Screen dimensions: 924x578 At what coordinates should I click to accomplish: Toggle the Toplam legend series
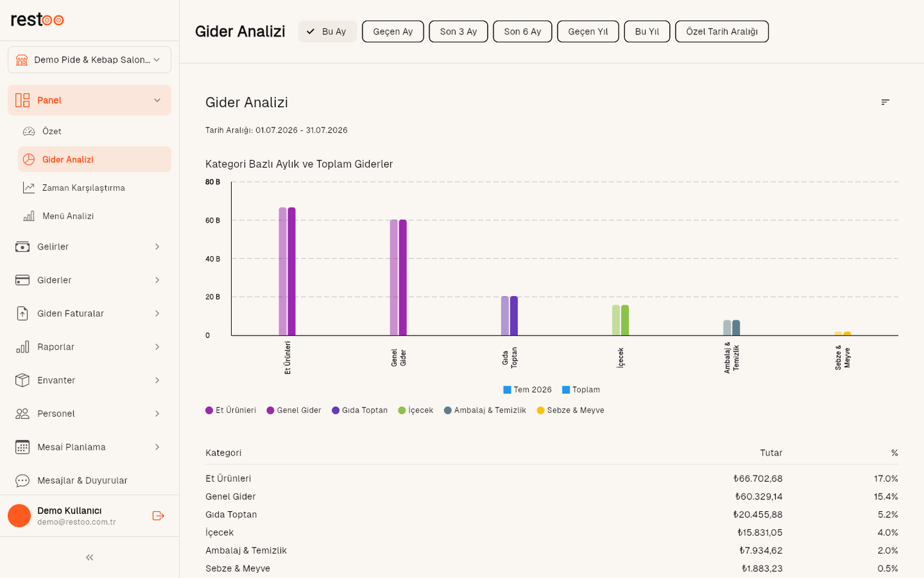coord(581,390)
